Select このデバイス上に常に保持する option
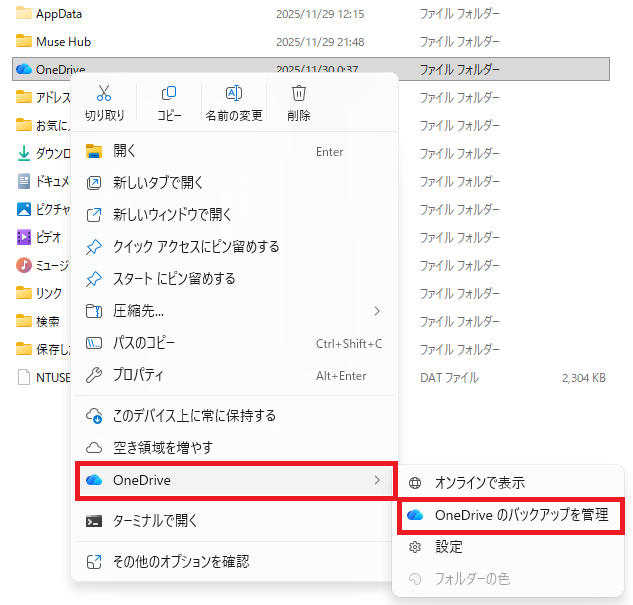Screen dimensions: 633x605 [194, 415]
